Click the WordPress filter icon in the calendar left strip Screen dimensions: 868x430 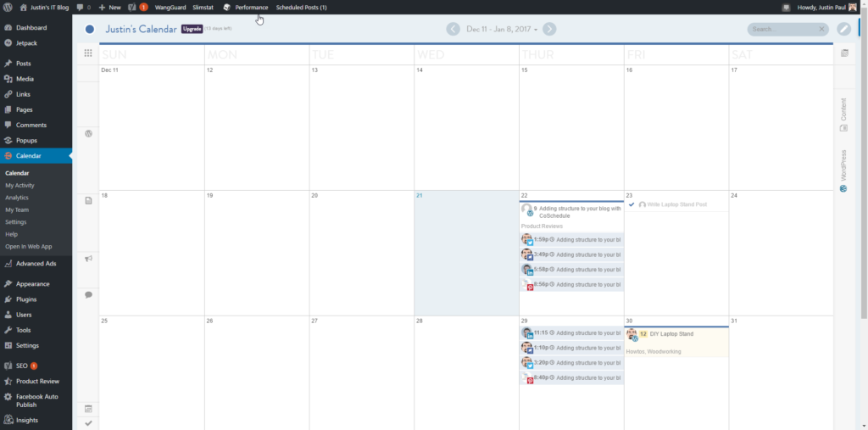point(88,133)
